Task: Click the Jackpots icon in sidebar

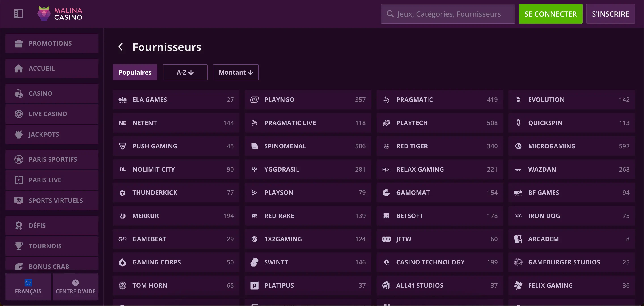Action: (19, 134)
